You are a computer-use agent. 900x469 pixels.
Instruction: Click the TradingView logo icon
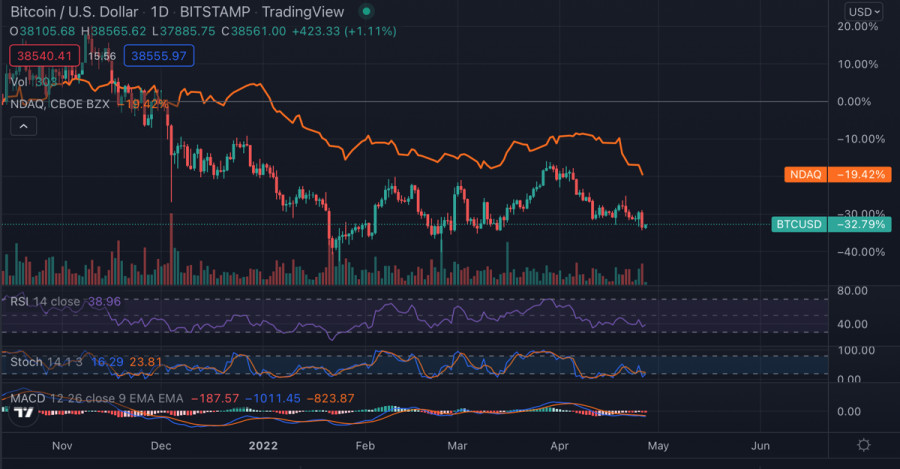click(24, 412)
